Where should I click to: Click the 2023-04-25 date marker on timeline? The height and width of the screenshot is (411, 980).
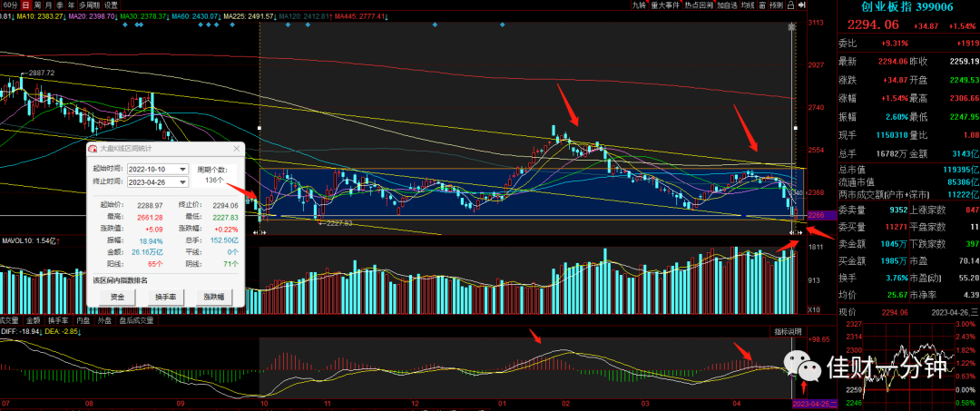(x=815, y=404)
